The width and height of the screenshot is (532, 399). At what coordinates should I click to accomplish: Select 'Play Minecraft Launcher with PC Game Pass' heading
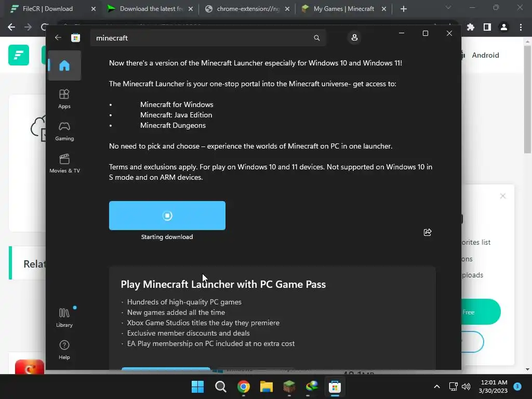pyautogui.click(x=223, y=284)
